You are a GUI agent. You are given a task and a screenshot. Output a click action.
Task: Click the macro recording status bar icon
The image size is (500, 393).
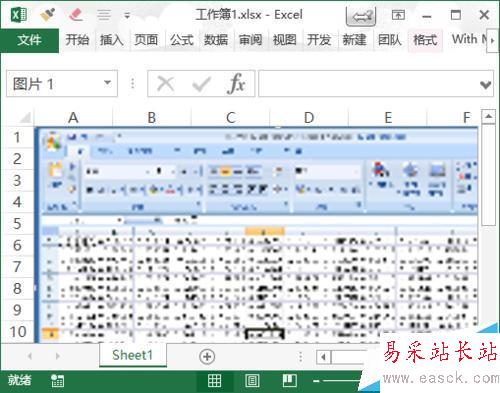click(x=57, y=381)
